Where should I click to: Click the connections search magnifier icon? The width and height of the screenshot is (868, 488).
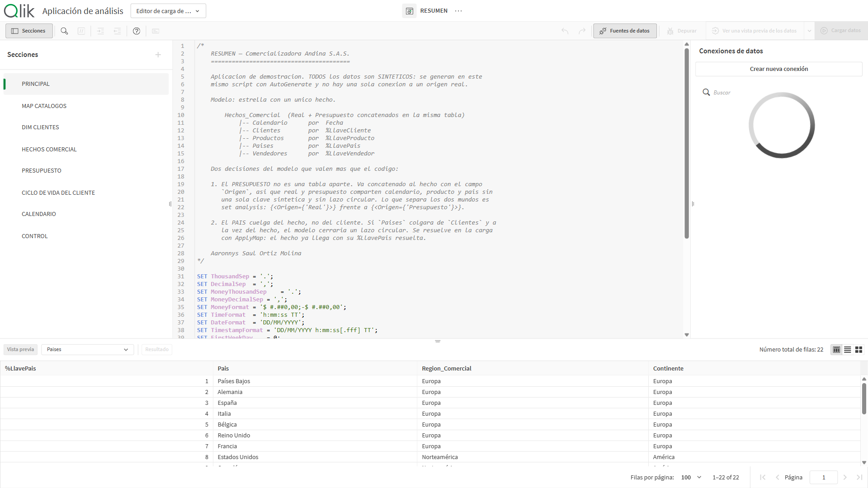click(706, 92)
